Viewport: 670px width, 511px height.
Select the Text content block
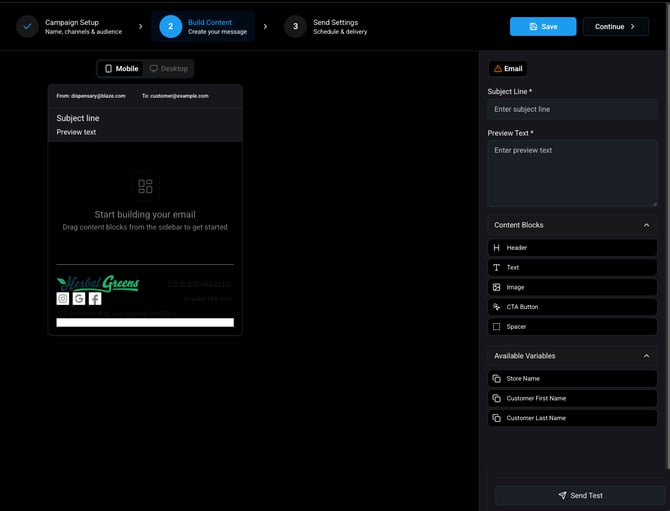572,267
